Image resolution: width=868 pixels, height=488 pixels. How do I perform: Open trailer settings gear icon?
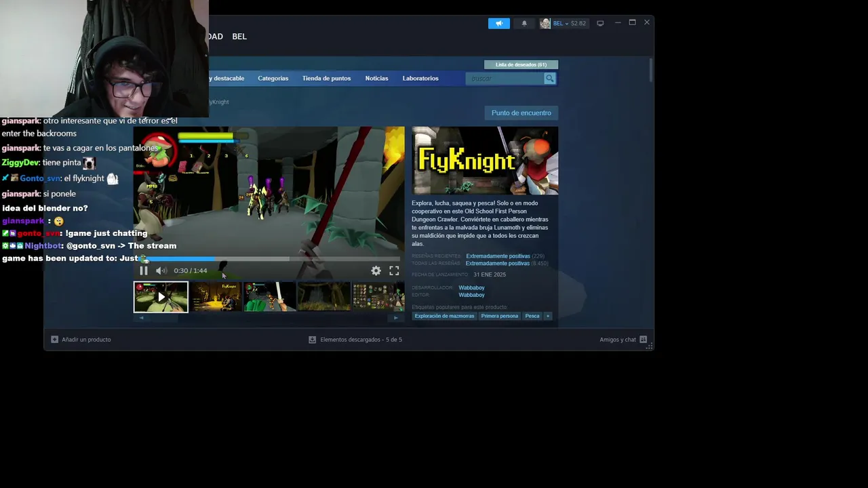tap(376, 270)
